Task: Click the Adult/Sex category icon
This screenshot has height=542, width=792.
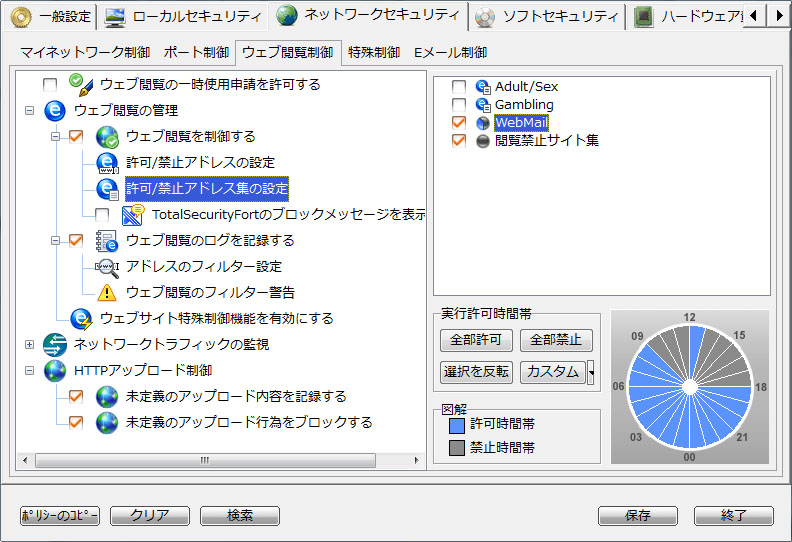Action: (x=483, y=87)
